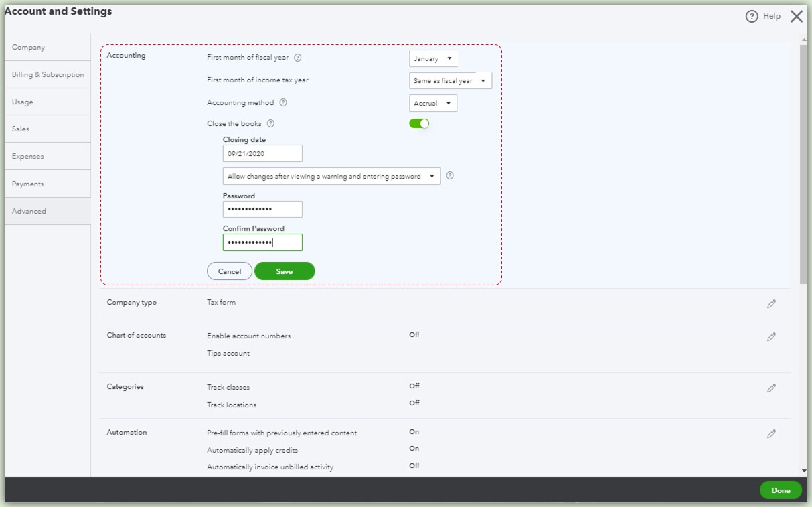Image resolution: width=812 pixels, height=507 pixels.
Task: Click the Done button in bottom bar
Action: (780, 490)
